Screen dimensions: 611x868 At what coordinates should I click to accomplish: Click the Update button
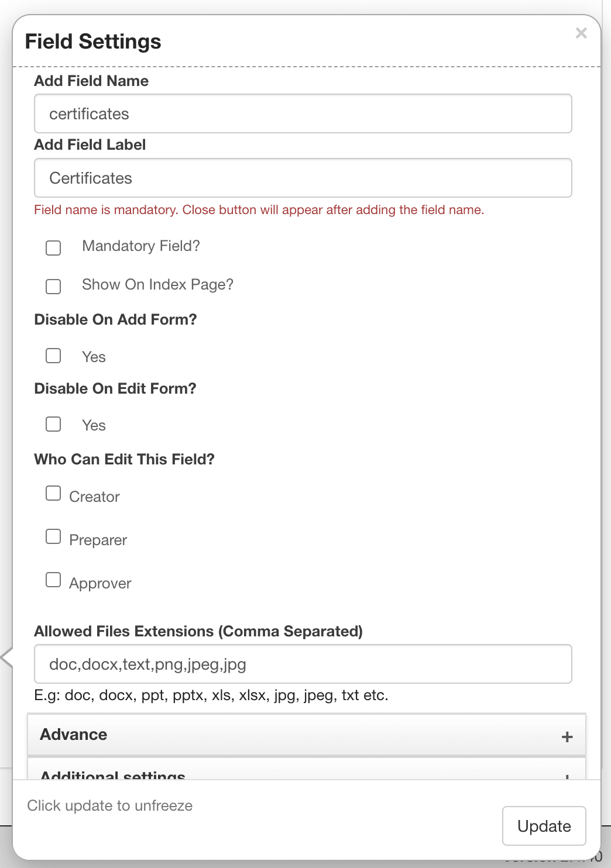[x=544, y=826]
